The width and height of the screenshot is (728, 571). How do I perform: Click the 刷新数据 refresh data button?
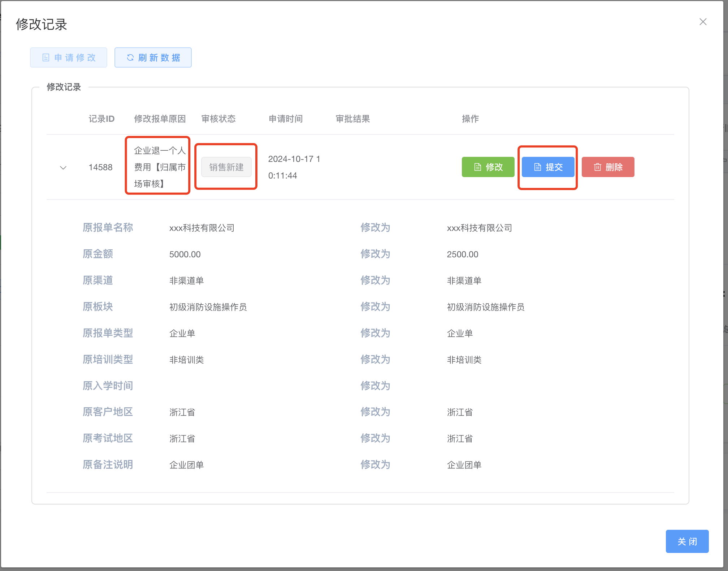tap(153, 57)
